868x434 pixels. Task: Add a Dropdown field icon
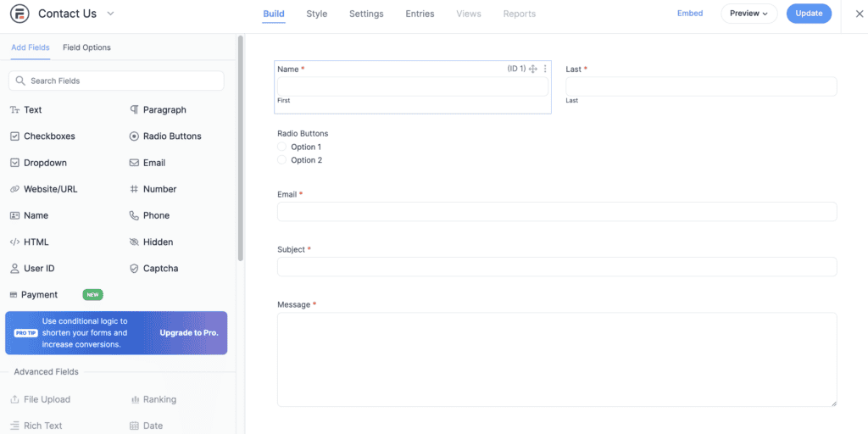[x=15, y=163]
